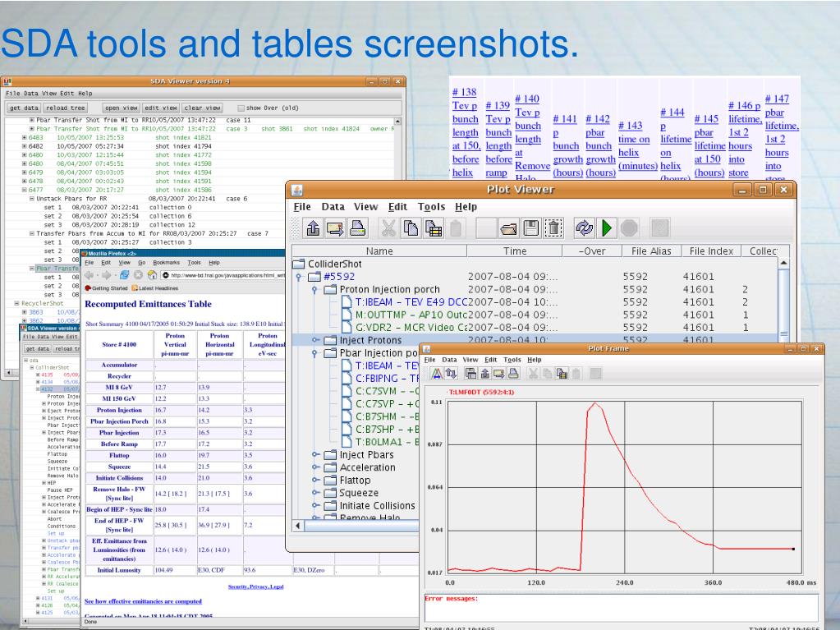Click the paste icon in Plot Viewer toolbar
The image size is (840, 630).
(456, 228)
